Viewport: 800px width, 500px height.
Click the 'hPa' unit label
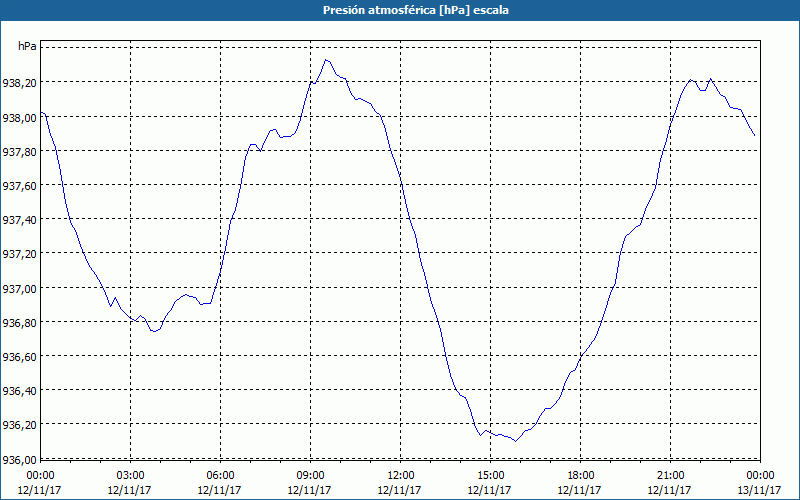click(x=27, y=46)
